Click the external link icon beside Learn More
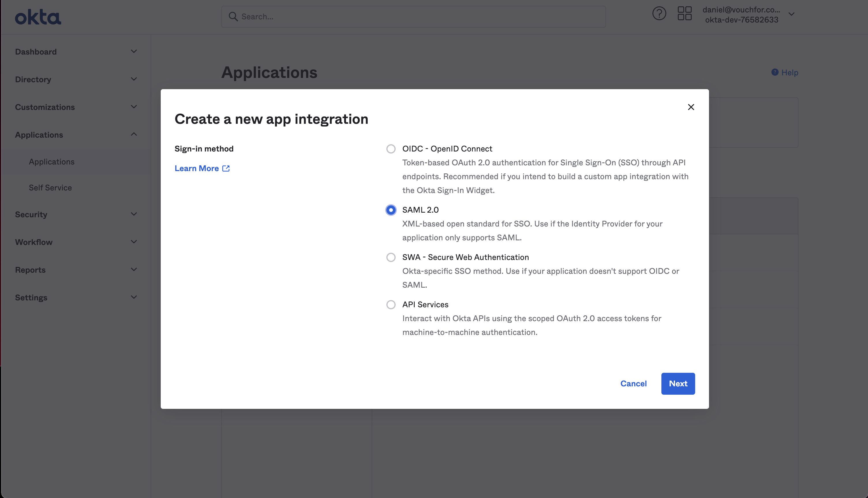This screenshot has width=868, height=498. pos(226,168)
